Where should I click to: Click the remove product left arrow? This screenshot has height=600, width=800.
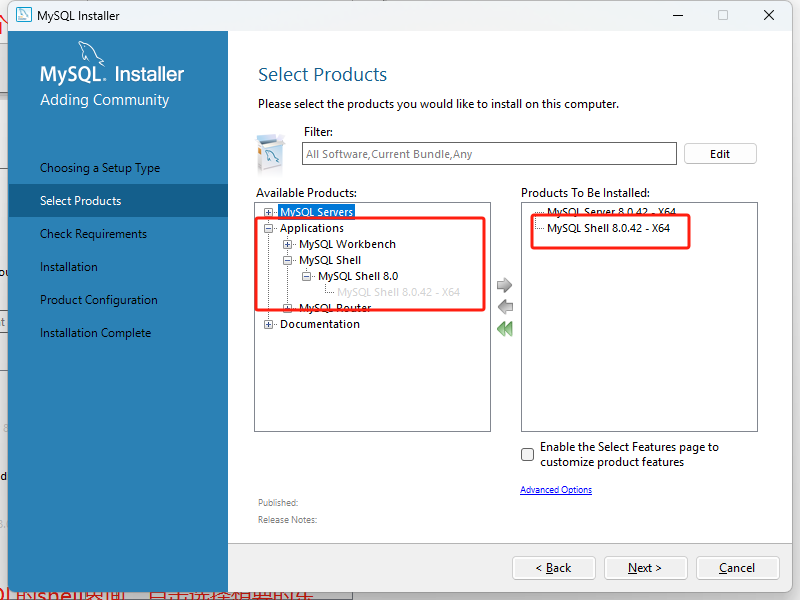pos(505,307)
